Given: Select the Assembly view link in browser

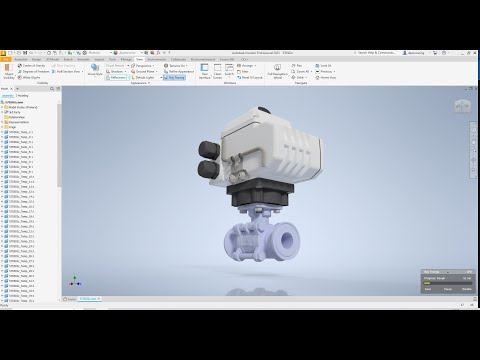Looking at the screenshot, I should 8,96.
